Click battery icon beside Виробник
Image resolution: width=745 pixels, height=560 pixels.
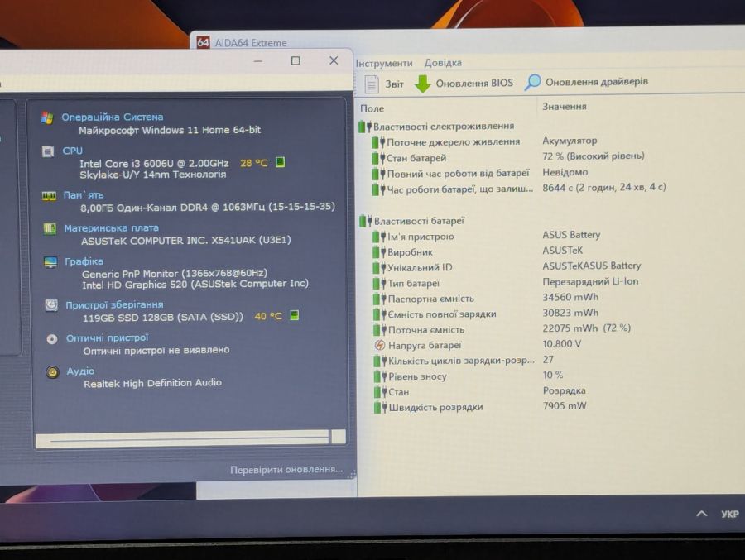pyautogui.click(x=379, y=252)
